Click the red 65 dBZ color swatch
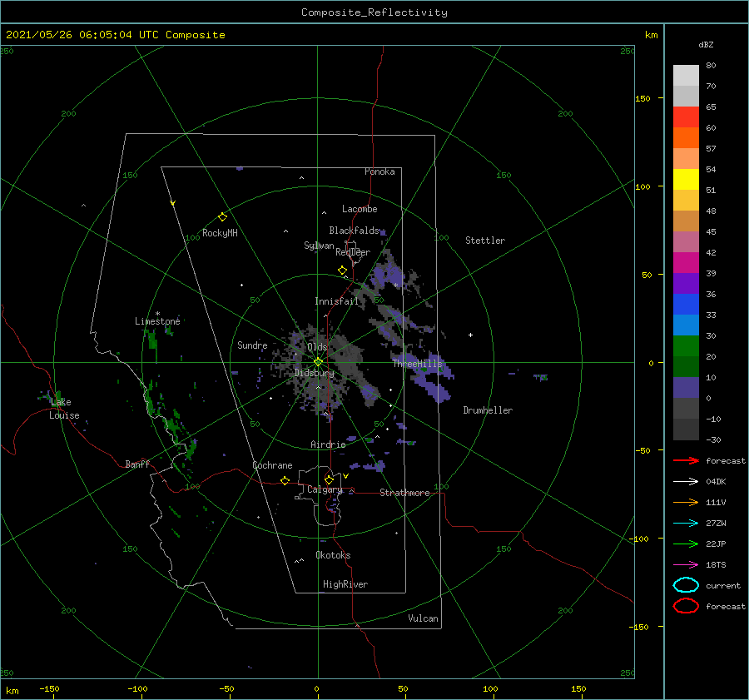 [x=686, y=117]
